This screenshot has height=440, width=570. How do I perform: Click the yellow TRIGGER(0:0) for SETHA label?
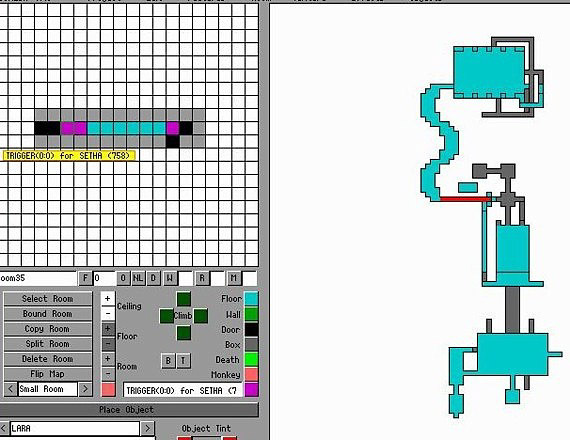click(x=69, y=156)
